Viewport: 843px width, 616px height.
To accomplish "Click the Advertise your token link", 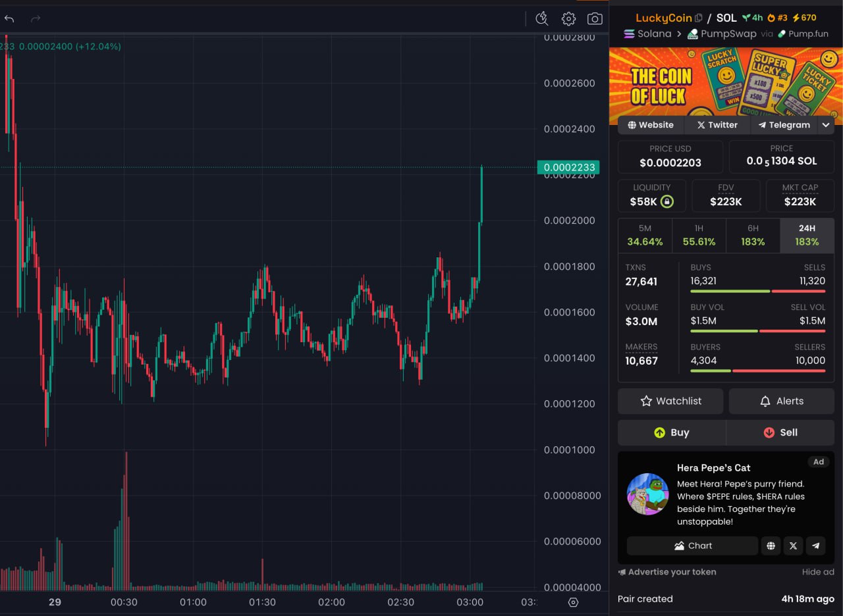I will [667, 572].
